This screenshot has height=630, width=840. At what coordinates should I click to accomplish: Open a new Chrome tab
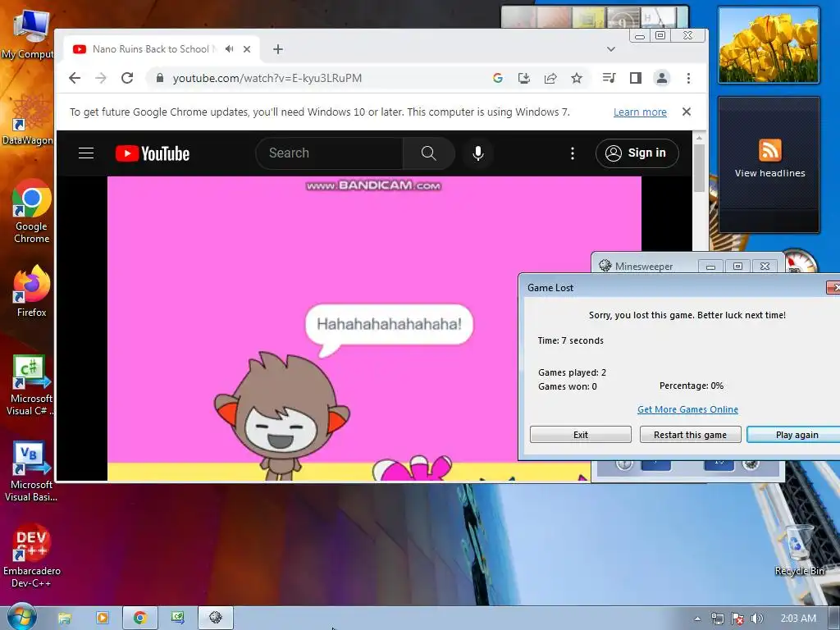(x=277, y=49)
